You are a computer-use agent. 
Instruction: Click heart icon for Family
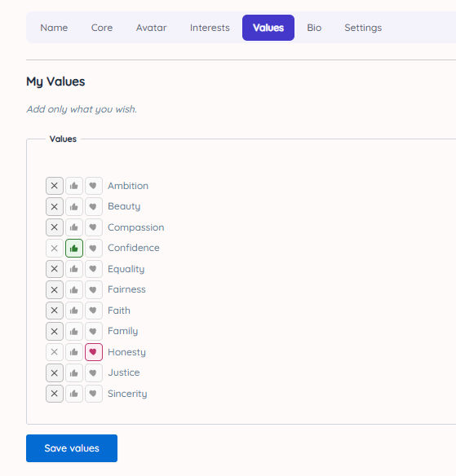coord(93,332)
